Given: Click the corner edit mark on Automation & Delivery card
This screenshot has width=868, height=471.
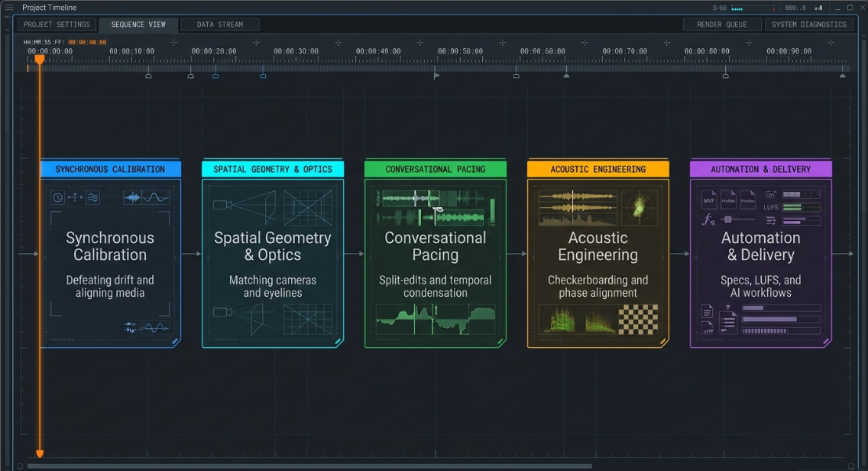Looking at the screenshot, I should pyautogui.click(x=826, y=341).
